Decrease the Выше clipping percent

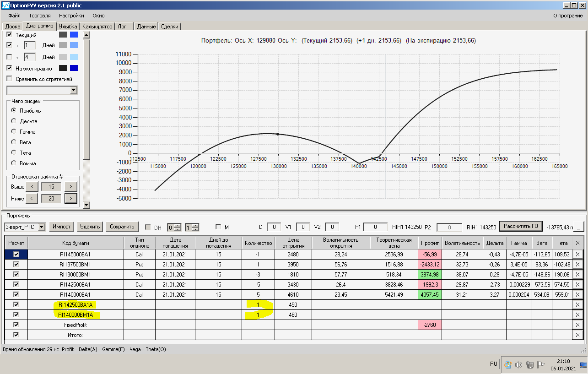coord(32,187)
